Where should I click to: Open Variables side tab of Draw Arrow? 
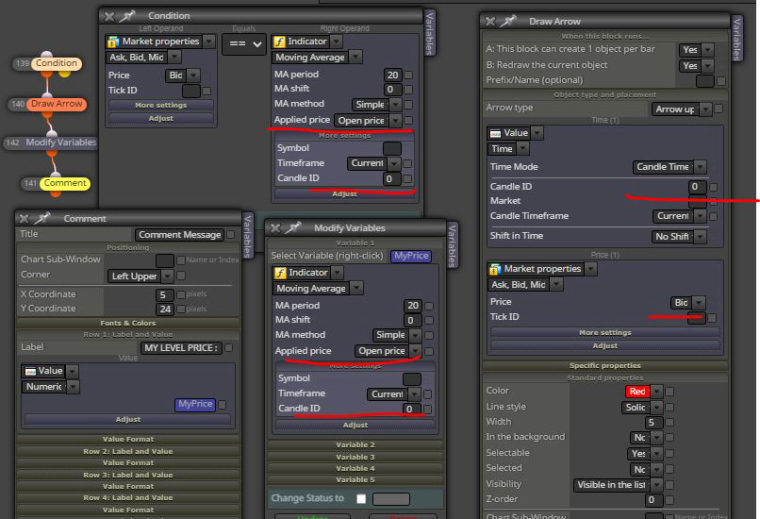736,40
